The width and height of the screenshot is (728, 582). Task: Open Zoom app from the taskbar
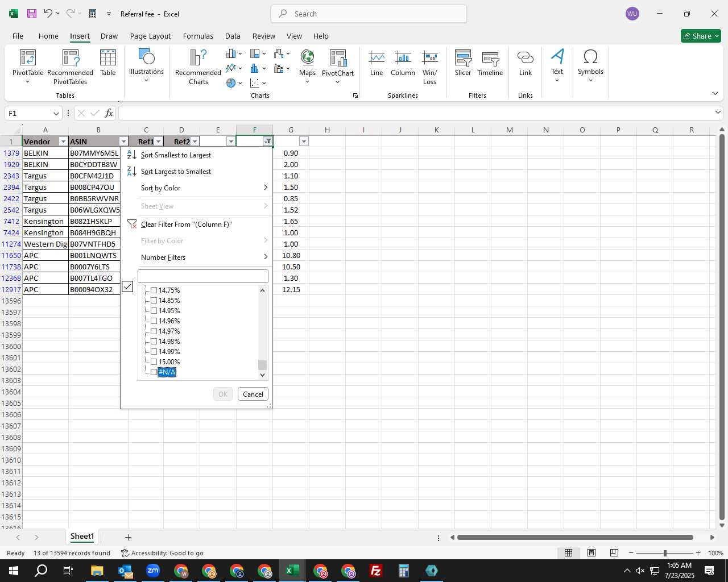tap(153, 571)
